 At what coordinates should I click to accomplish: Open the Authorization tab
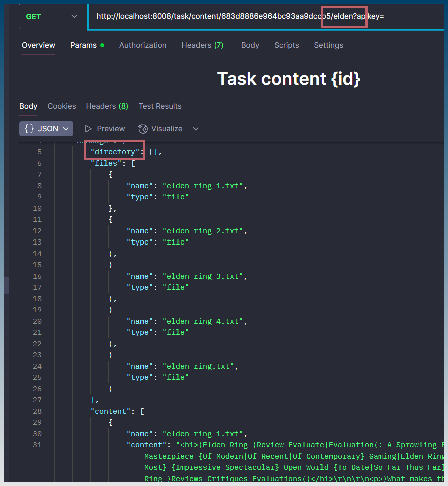tap(143, 45)
